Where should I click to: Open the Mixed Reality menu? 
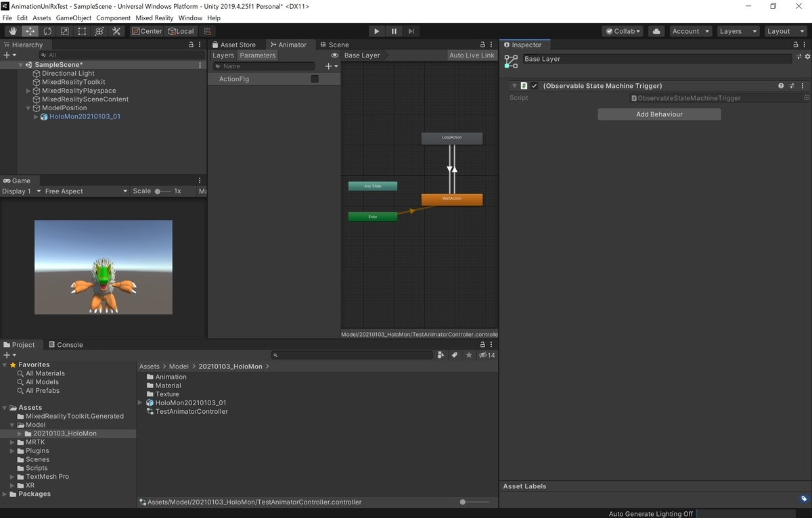pyautogui.click(x=154, y=18)
